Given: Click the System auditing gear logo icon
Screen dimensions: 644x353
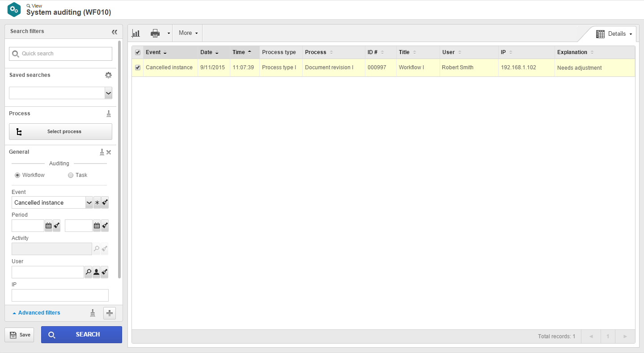Looking at the screenshot, I should click(14, 9).
